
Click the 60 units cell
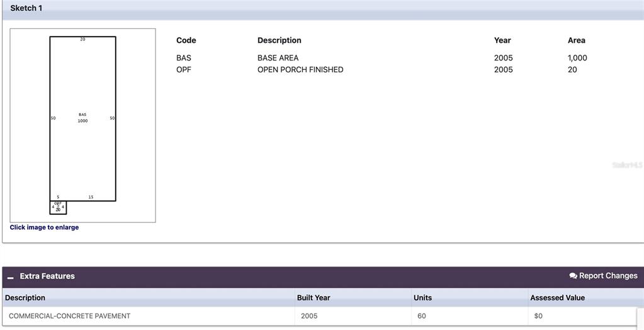pos(422,316)
